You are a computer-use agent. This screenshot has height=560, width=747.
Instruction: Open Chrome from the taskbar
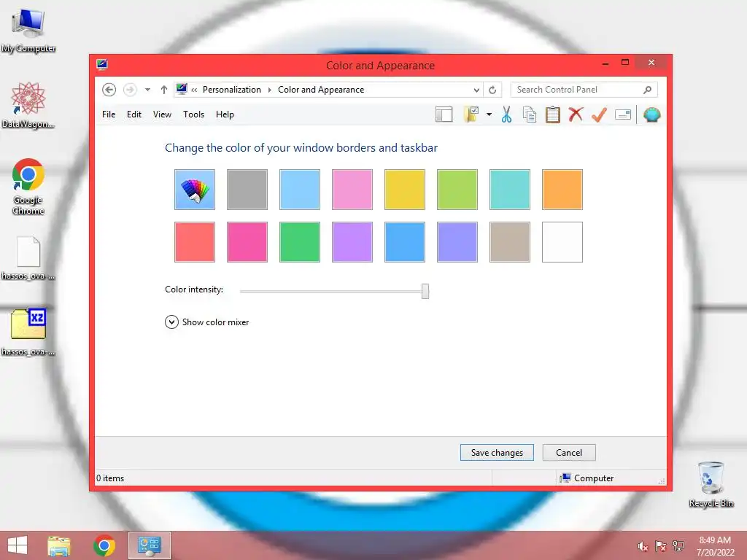click(104, 545)
